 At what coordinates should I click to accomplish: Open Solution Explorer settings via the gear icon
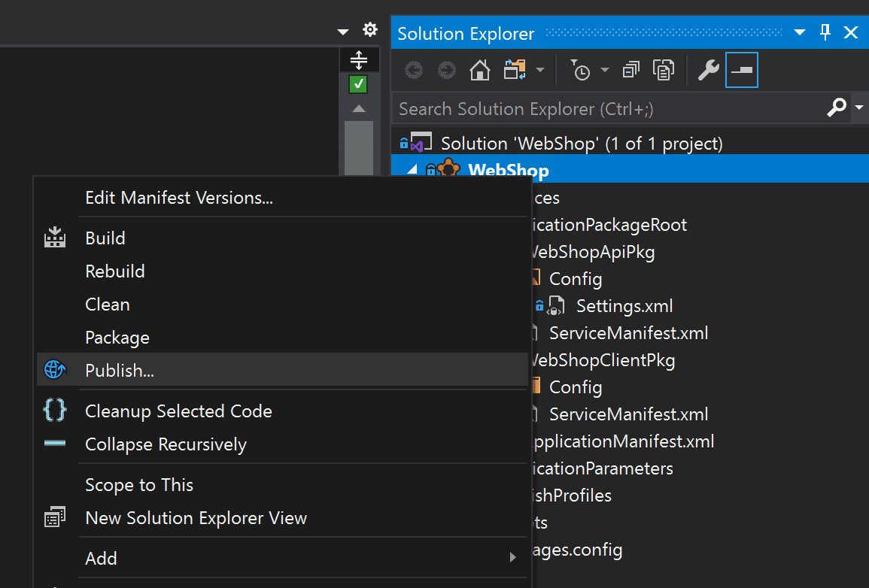(x=369, y=29)
